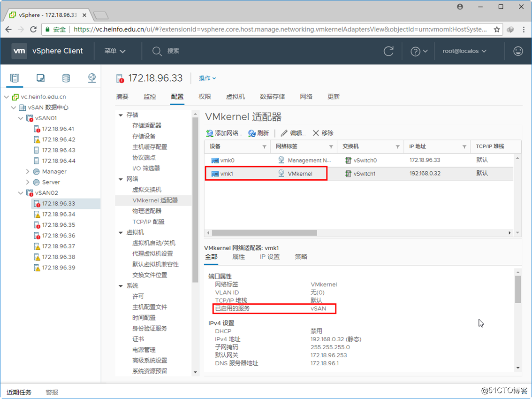
Task: Click the search magnifier icon
Action: pos(157,51)
